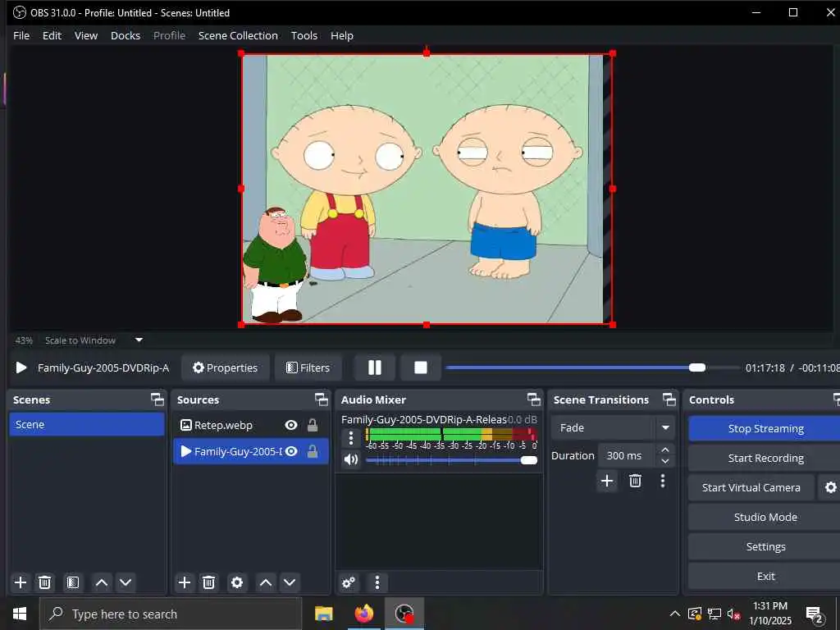The width and height of the screenshot is (840, 630).
Task: Open audio source options three-dot menu
Action: (351, 438)
